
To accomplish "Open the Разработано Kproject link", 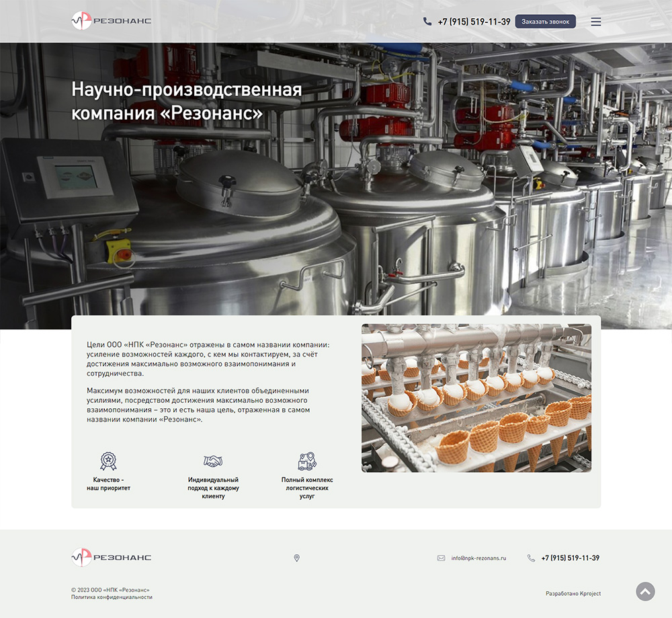I will (573, 594).
